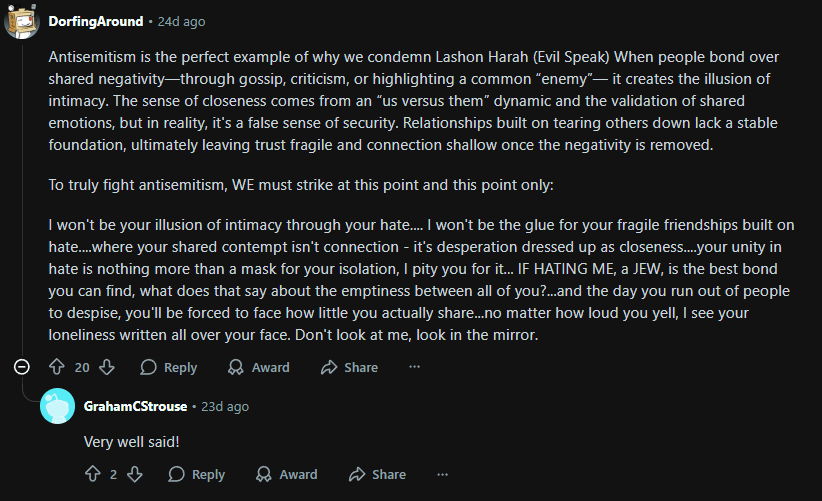The width and height of the screenshot is (822, 501).
Task: Click the 23d ago timestamp
Action: point(225,407)
